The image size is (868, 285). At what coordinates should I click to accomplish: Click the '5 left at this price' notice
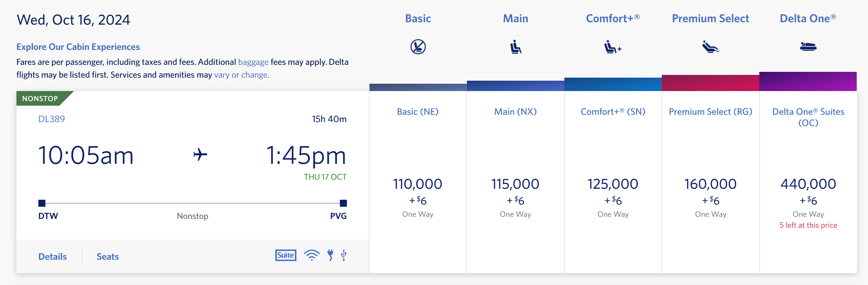tap(808, 225)
